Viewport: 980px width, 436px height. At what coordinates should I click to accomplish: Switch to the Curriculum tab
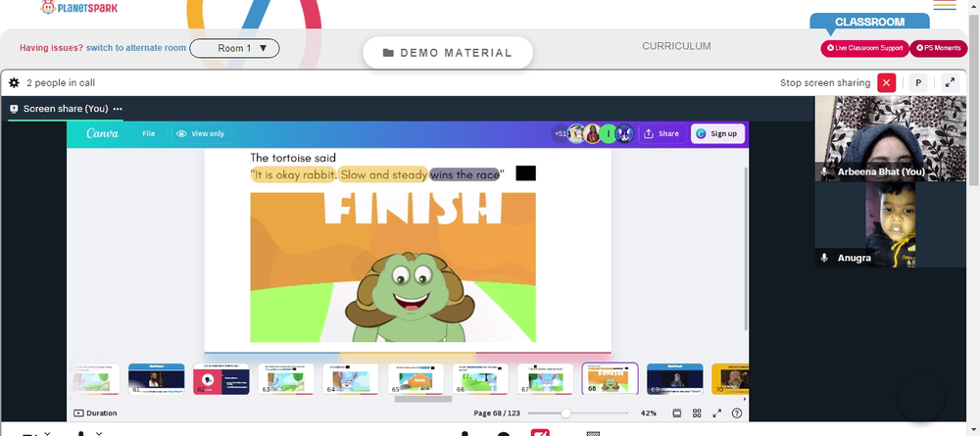pos(676,46)
